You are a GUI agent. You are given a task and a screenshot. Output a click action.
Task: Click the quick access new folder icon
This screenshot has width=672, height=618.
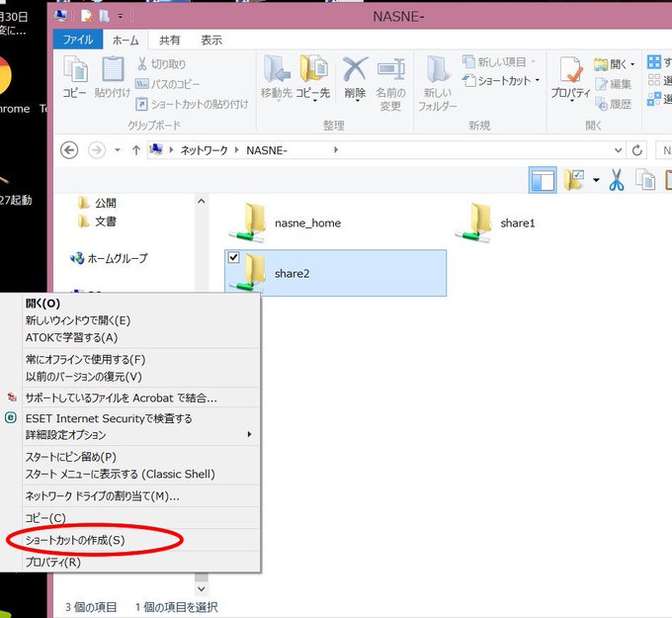coord(104,16)
